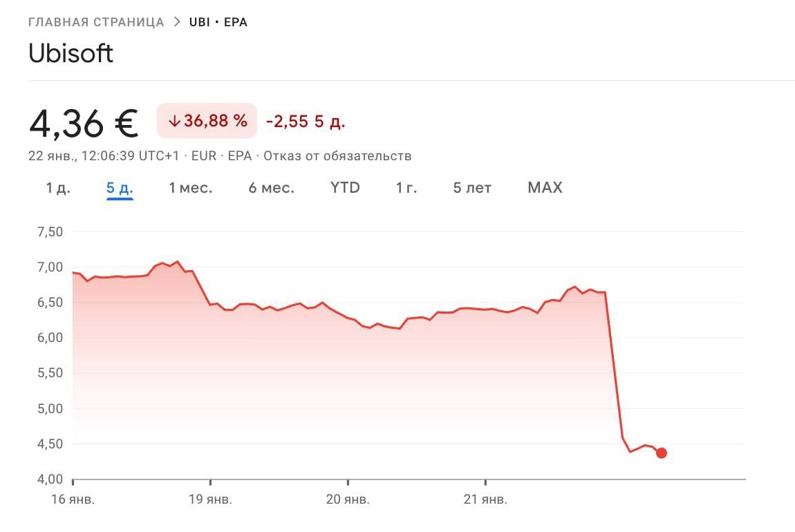Open the Отказ от обязательств disclaimer link
The width and height of the screenshot is (795, 532).
coord(337,156)
